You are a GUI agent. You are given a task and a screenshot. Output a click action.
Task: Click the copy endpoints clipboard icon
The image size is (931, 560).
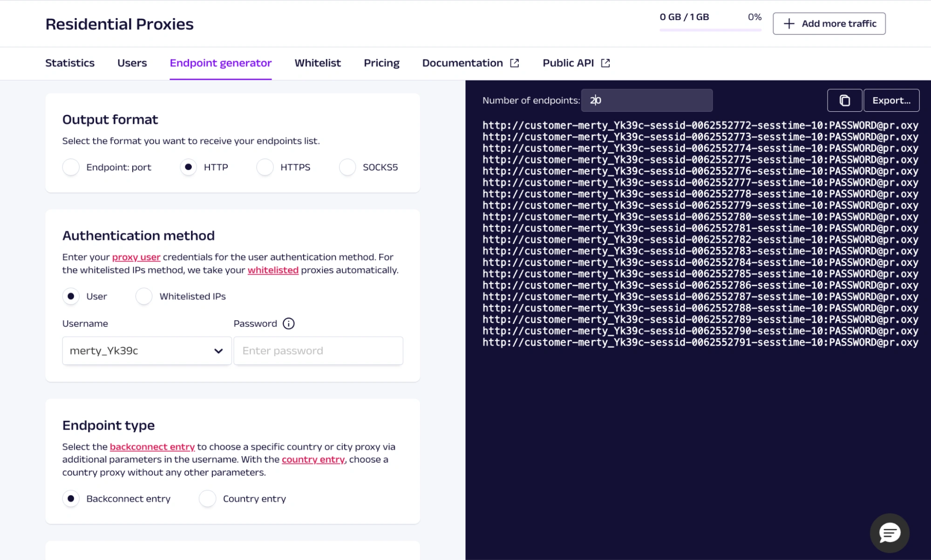point(844,101)
